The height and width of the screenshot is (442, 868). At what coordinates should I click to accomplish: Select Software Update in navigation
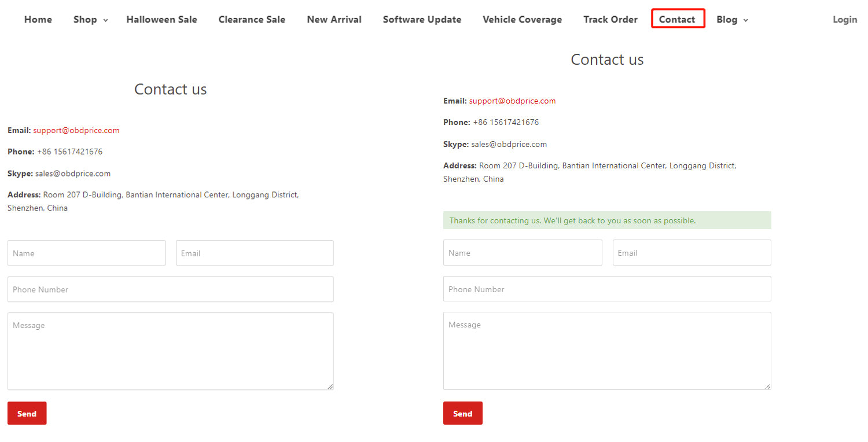(422, 20)
